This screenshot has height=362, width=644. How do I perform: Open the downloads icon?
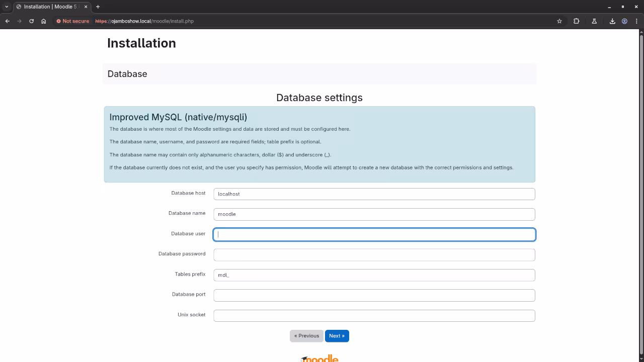[x=612, y=21]
